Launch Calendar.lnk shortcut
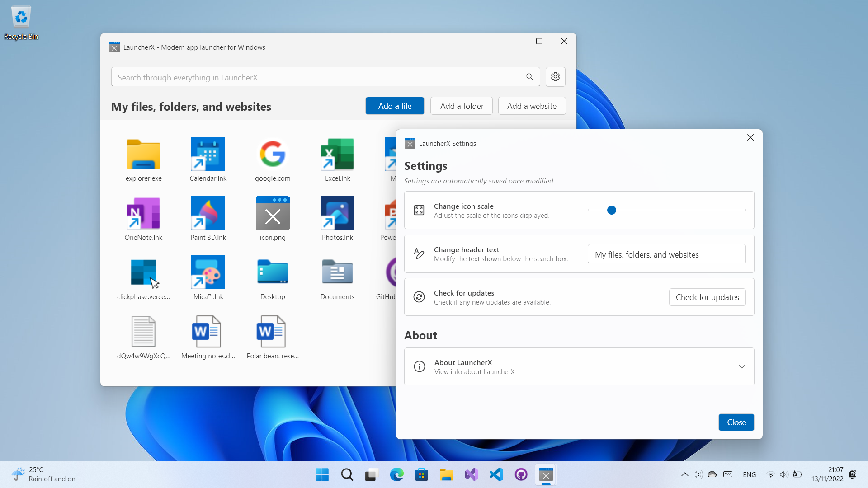This screenshot has height=488, width=868. pos(208,160)
